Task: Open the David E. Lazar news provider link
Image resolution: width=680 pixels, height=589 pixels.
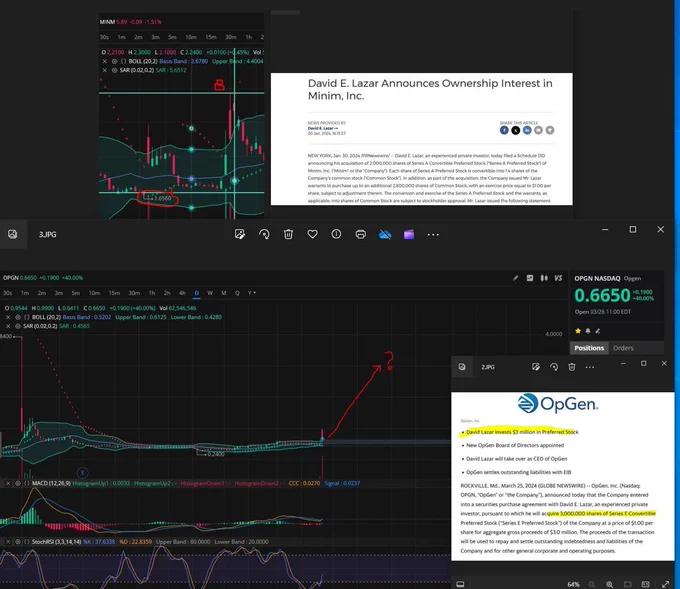Action: pyautogui.click(x=322, y=128)
